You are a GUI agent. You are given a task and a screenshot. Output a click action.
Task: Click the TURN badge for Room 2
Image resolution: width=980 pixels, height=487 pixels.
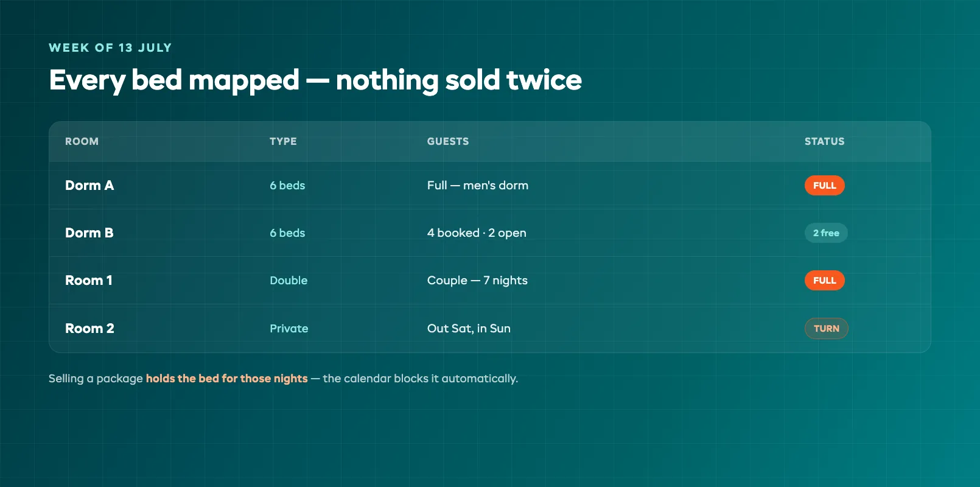(826, 329)
